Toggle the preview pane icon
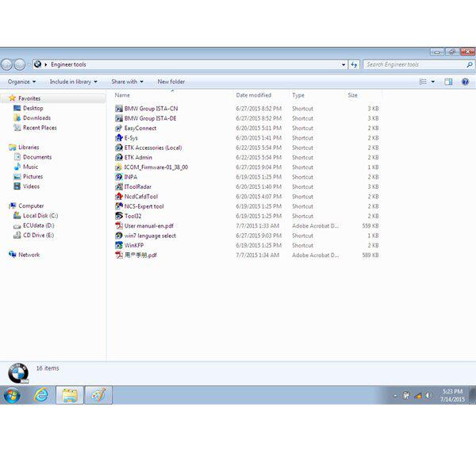The height and width of the screenshot is (476, 476). click(x=448, y=82)
